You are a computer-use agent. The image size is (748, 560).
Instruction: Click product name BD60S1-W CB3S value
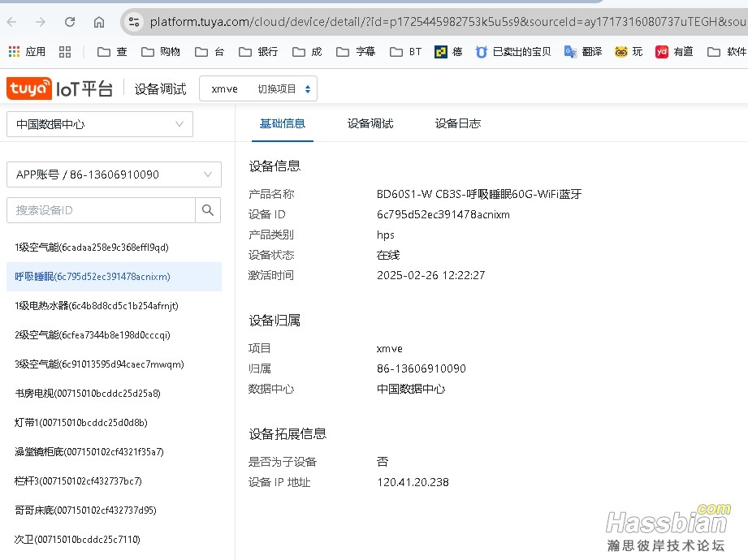(479, 195)
